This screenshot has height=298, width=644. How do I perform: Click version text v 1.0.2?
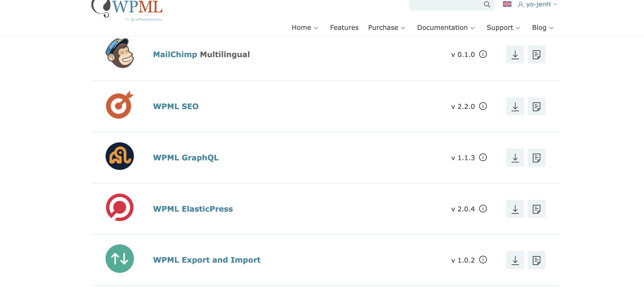463,260
